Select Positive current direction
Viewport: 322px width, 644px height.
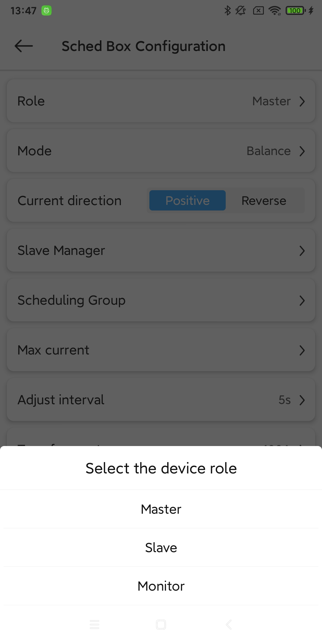[187, 201]
